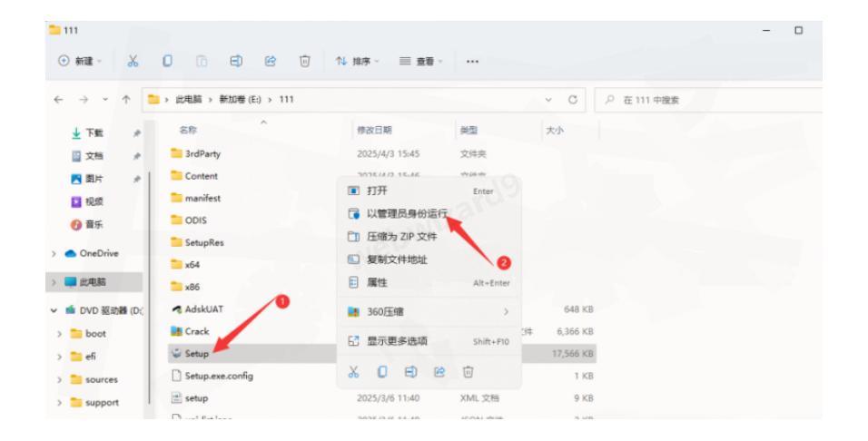The image size is (868, 441).
Task: Refresh the current folder
Action: point(572,100)
